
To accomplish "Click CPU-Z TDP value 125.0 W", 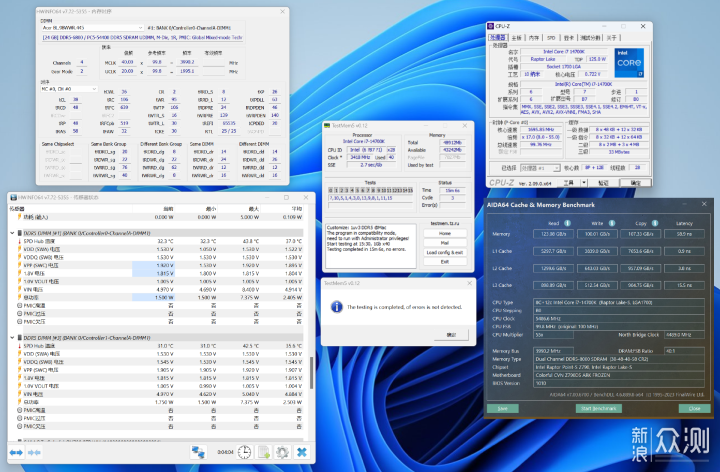I will [596, 59].
